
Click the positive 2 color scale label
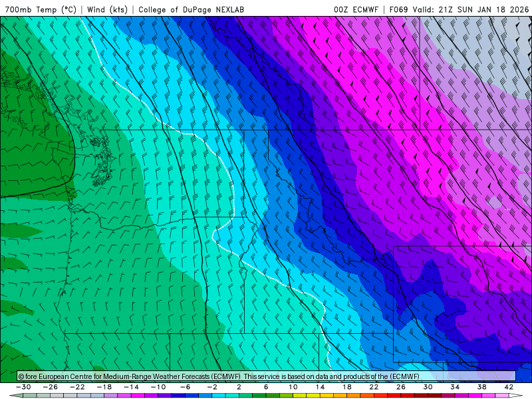[239, 387]
